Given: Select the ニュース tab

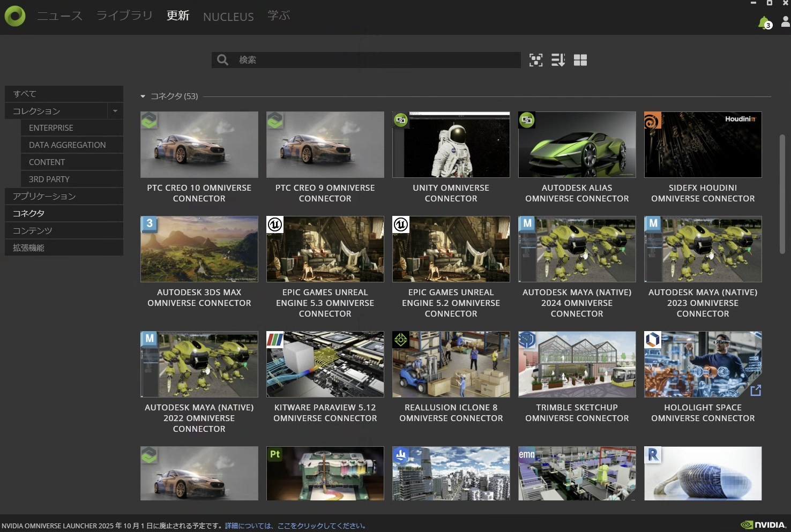Looking at the screenshot, I should [59, 16].
